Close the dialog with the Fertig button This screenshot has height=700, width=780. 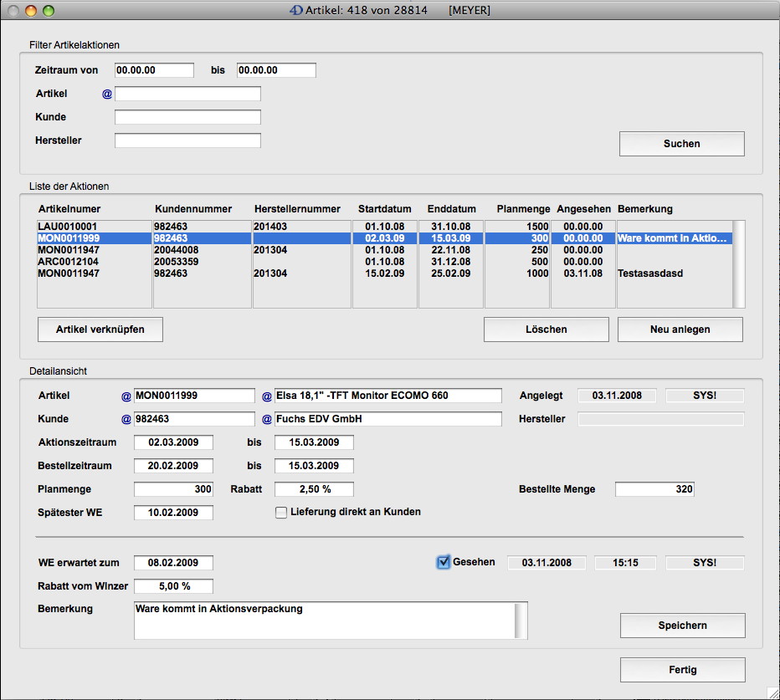pyautogui.click(x=682, y=670)
